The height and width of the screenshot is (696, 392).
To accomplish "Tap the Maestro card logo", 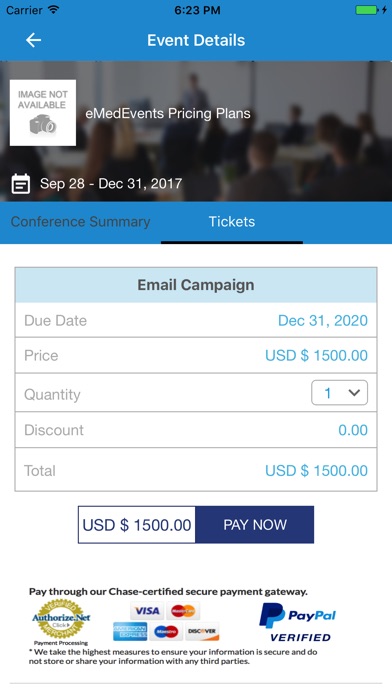I will click(166, 631).
